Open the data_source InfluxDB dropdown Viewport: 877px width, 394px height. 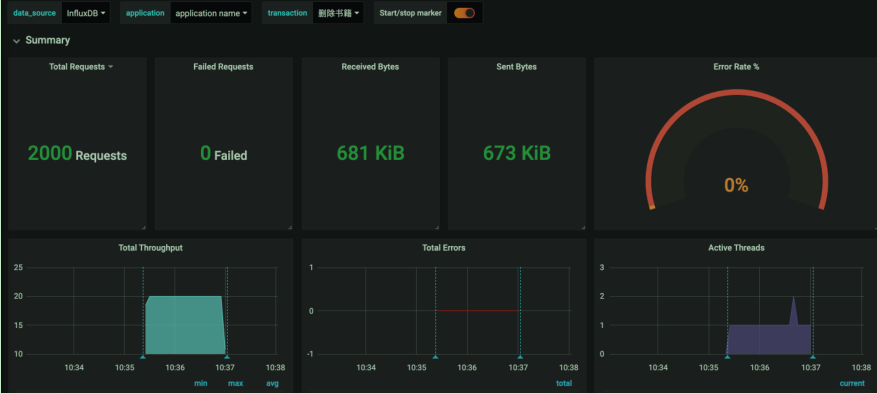[x=86, y=13]
